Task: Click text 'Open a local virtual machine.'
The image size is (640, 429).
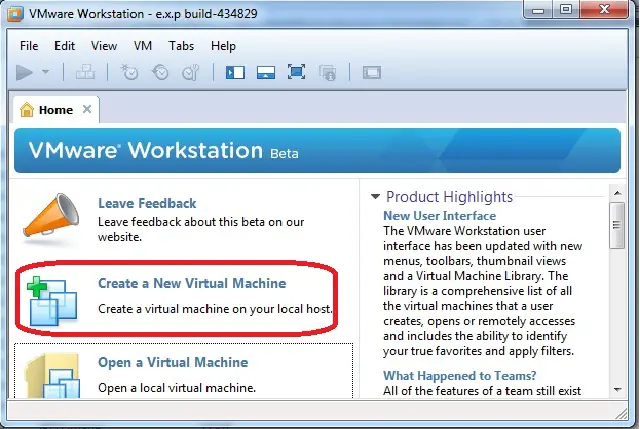Action: point(177,388)
